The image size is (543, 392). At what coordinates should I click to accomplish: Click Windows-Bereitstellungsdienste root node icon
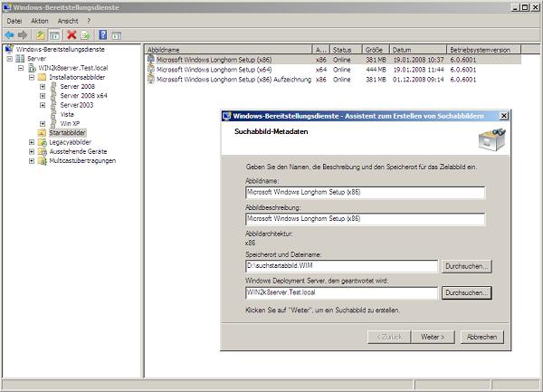pos(9,49)
